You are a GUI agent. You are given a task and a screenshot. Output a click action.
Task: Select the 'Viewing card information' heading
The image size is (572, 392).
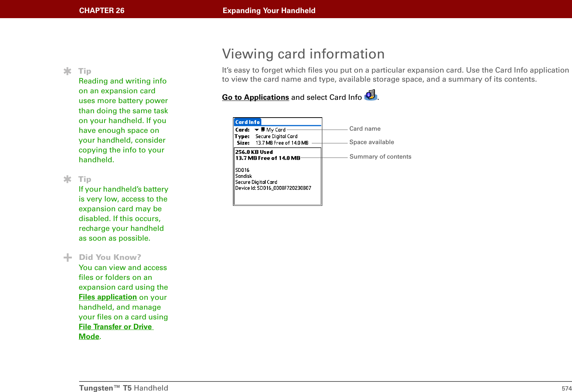303,54
